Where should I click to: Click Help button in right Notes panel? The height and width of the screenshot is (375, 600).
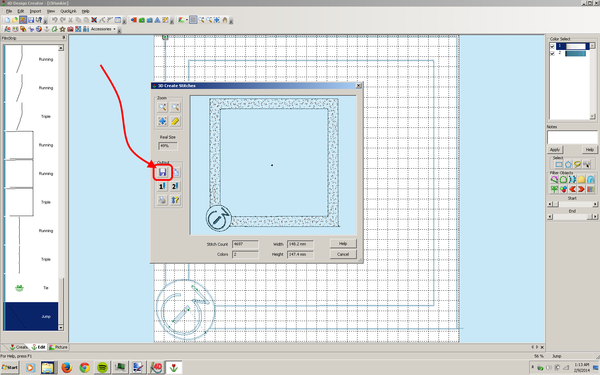point(590,150)
